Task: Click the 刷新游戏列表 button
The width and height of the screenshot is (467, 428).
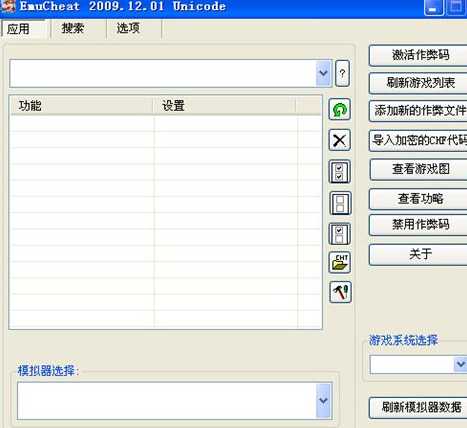Action: tap(419, 83)
